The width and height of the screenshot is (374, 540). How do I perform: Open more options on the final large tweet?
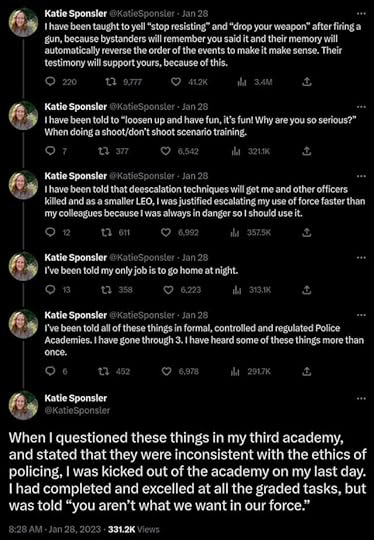pos(361,398)
